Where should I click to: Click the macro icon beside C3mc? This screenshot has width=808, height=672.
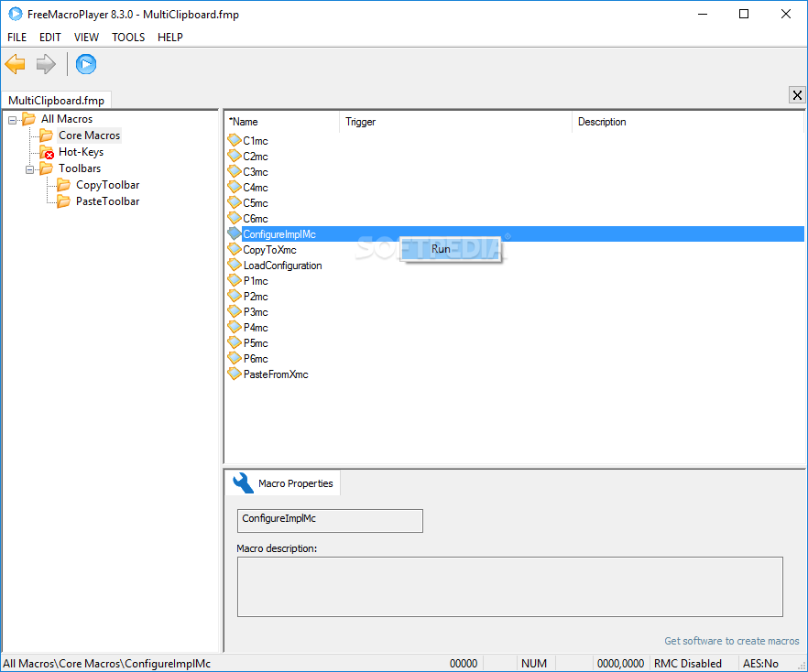point(235,171)
